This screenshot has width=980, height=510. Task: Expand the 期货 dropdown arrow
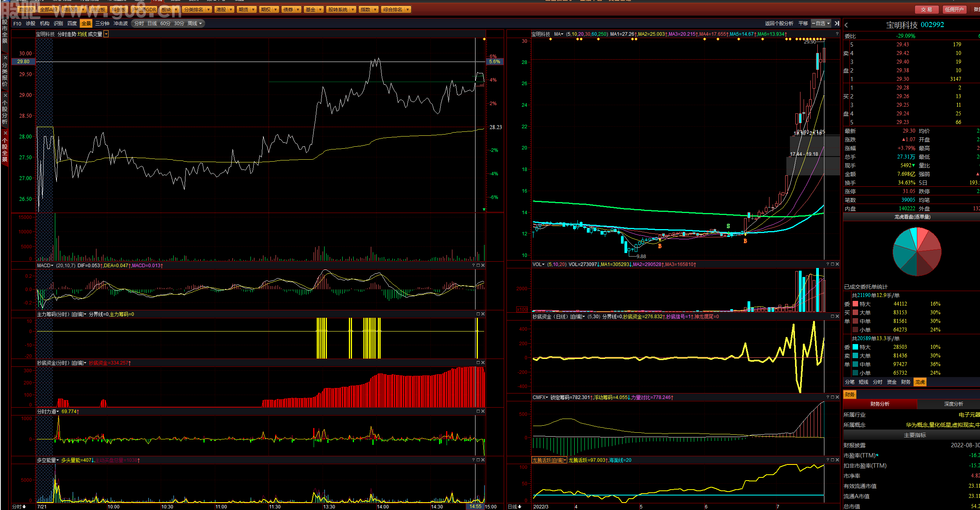pos(253,9)
